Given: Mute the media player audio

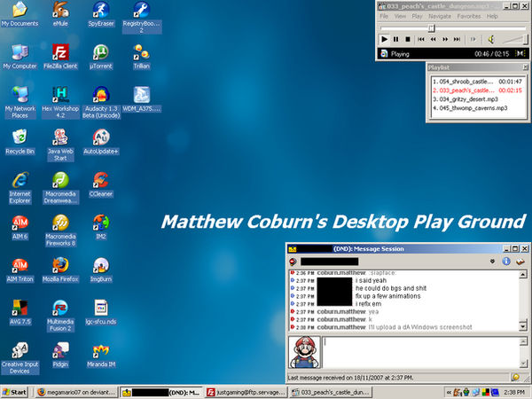Looking at the screenshot, I should (x=490, y=40).
